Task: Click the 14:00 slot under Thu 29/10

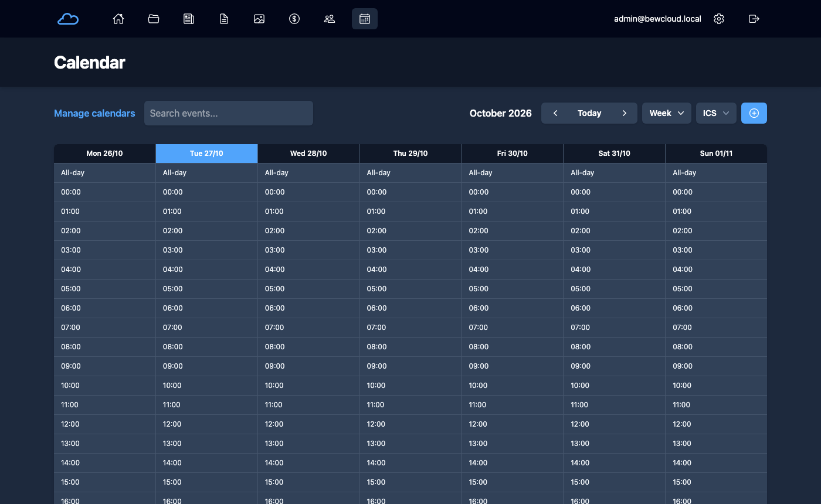Action: click(x=410, y=463)
